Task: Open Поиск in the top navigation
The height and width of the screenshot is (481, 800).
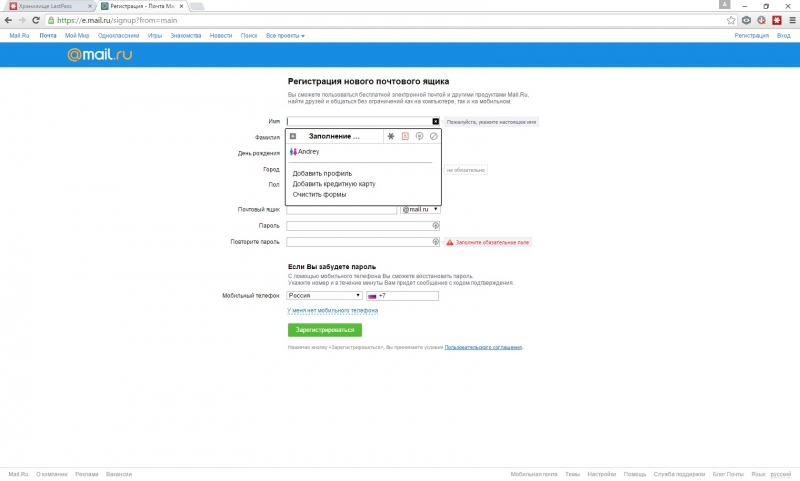Action: pos(249,36)
